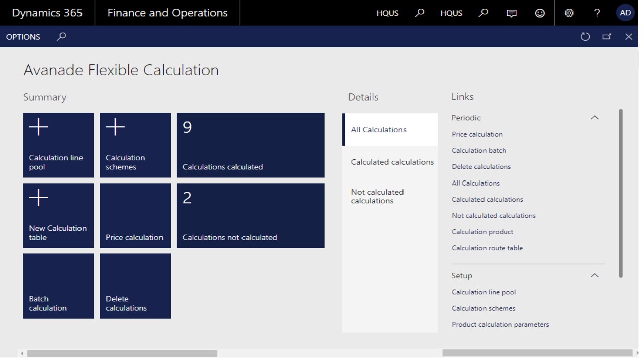Open Price calculation link under Periodic
The height and width of the screenshot is (362, 644).
click(477, 134)
